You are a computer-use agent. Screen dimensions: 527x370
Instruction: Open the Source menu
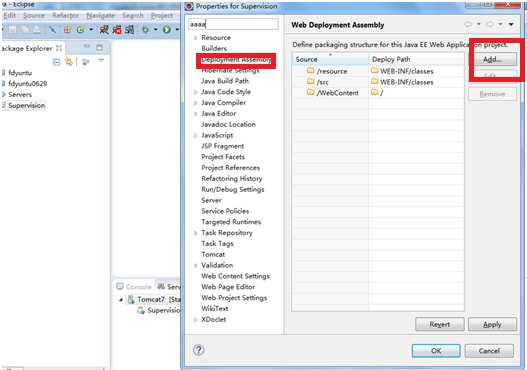click(x=34, y=15)
